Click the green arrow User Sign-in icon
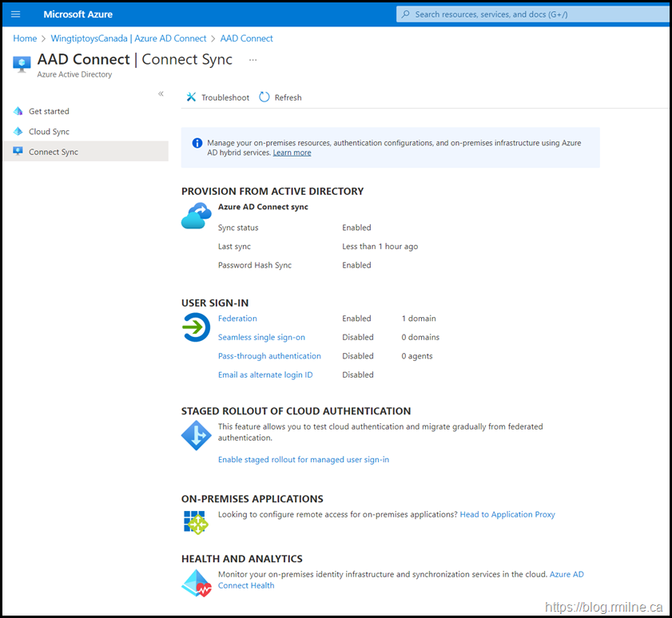 tap(196, 327)
